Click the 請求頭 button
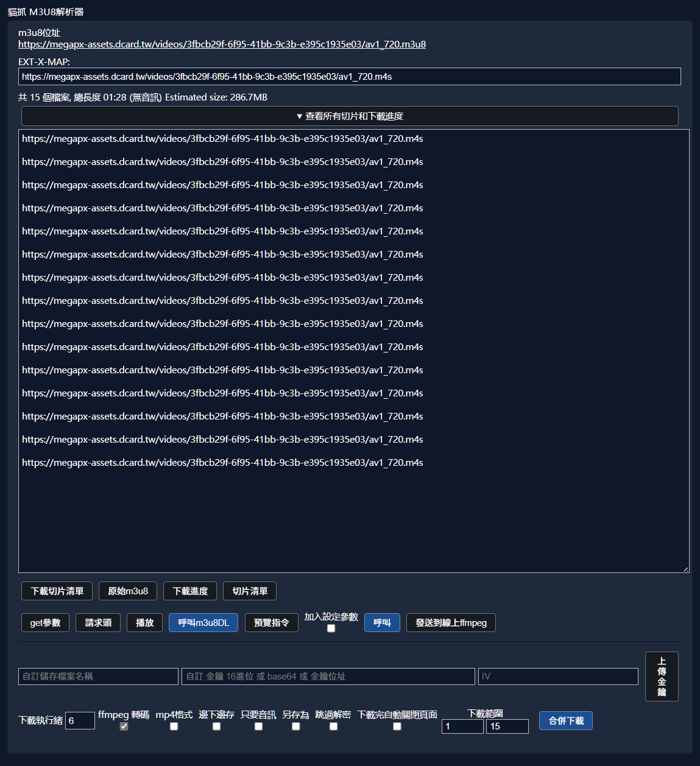700x766 pixels. [x=97, y=622]
